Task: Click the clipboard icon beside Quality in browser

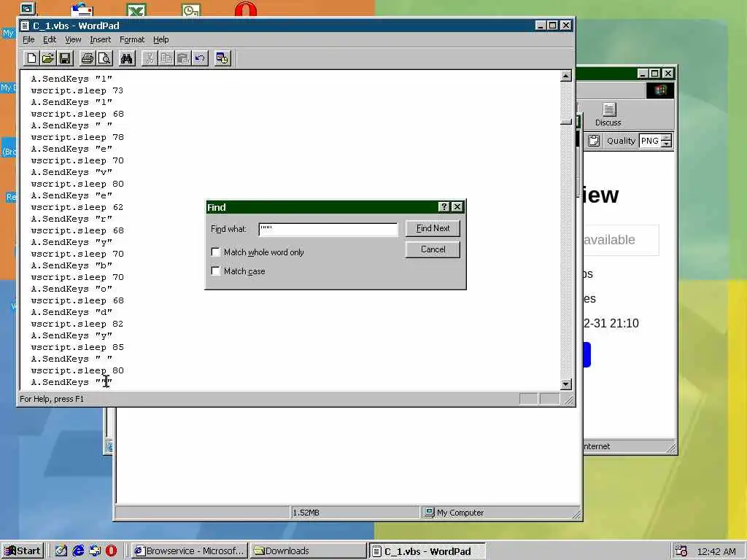Action: (x=594, y=141)
